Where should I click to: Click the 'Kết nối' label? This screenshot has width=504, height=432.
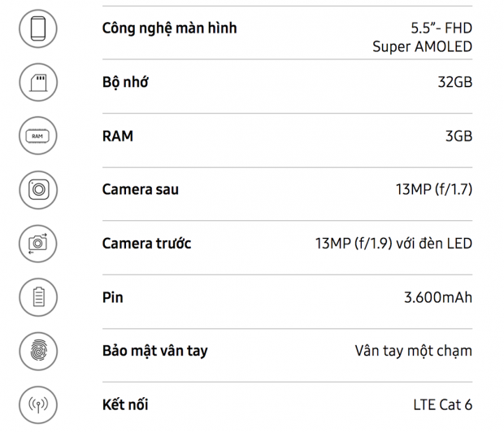point(125,404)
